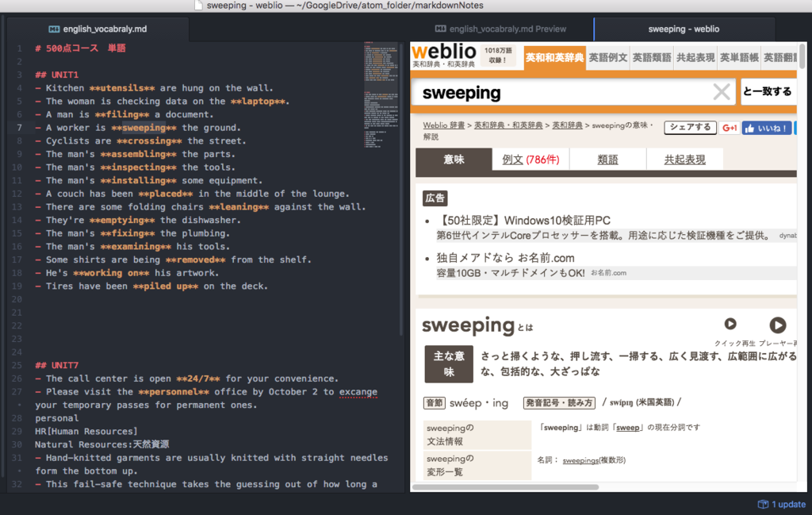812x515 pixels.
Task: Click the word **assembling** in line 9
Action: [x=138, y=154]
